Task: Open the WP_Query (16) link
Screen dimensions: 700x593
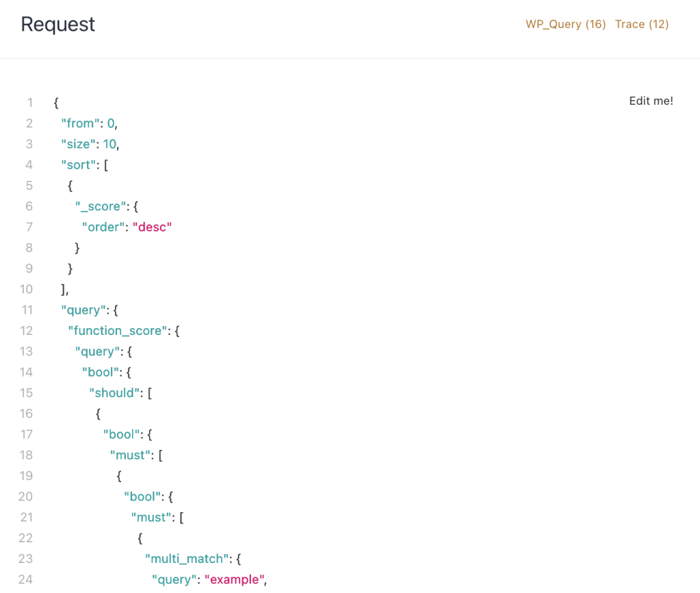Action: click(x=566, y=24)
